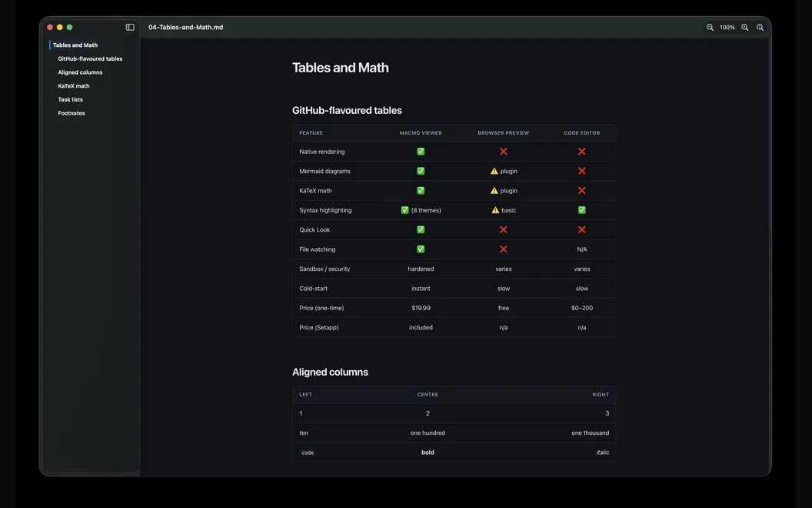Click the MACMD VIEWER column header

point(421,132)
